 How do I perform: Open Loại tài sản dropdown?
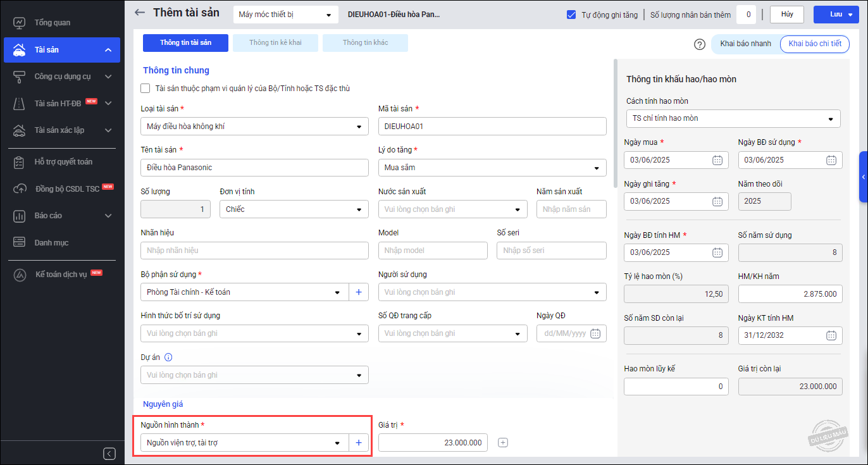tap(254, 127)
